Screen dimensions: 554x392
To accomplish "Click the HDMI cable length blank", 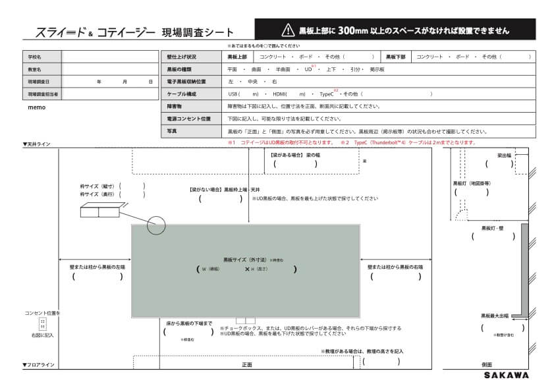I will 293,94.
